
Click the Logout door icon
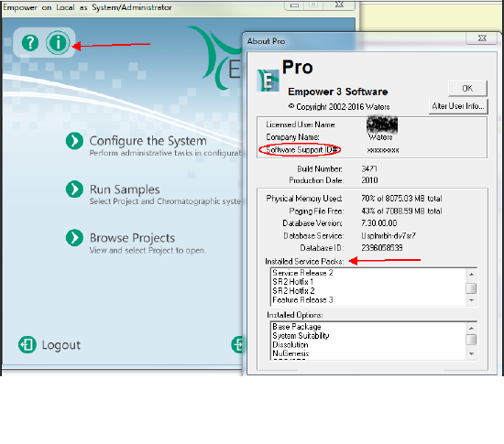pyautogui.click(x=27, y=345)
